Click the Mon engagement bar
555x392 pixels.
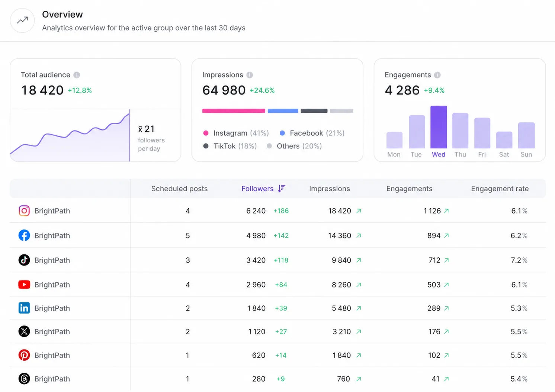pyautogui.click(x=394, y=140)
